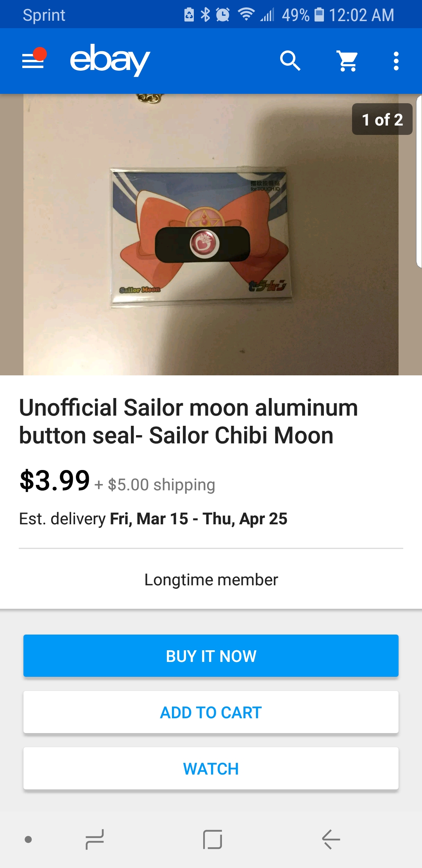View the shopping cart icon

click(347, 61)
